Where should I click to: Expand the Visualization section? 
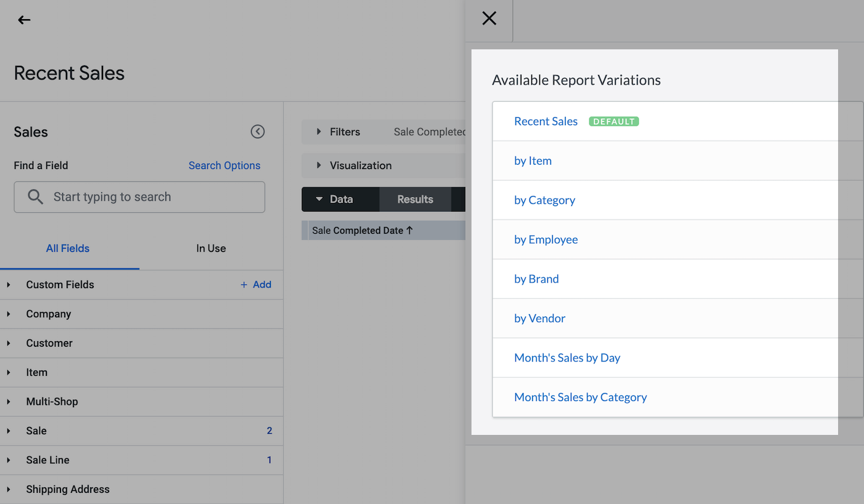point(318,165)
